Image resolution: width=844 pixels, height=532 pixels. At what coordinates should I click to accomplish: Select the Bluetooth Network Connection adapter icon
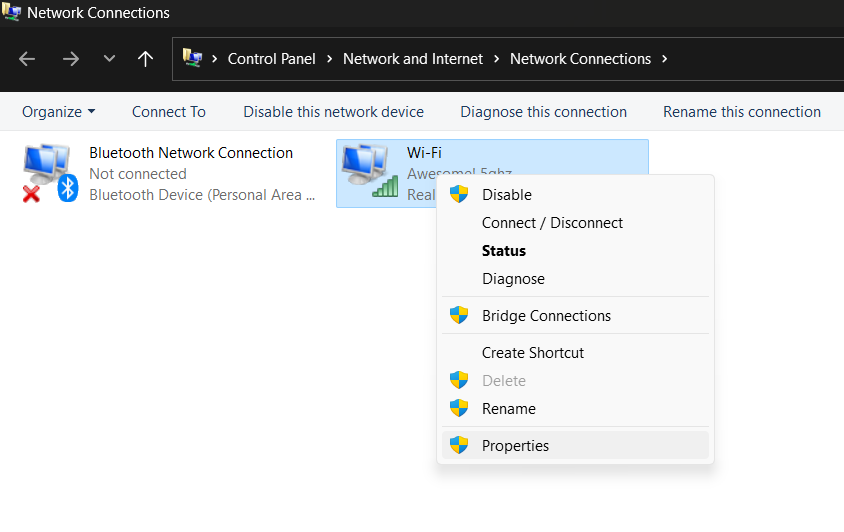50,173
